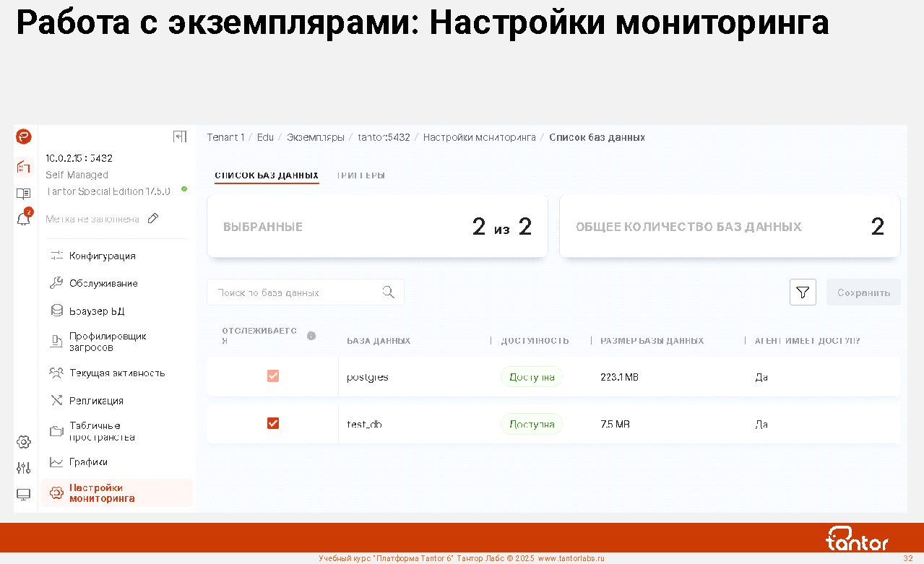This screenshot has width=924, height=564.
Task: Click the info icon beside Отслеживается header
Action: 311,336
